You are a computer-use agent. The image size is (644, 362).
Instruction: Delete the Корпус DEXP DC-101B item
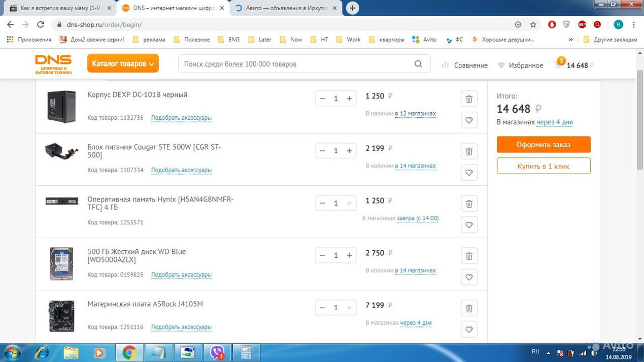click(x=469, y=99)
